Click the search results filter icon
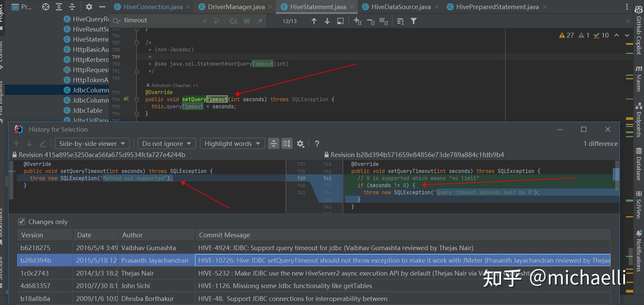644x305 pixels. coord(414,21)
